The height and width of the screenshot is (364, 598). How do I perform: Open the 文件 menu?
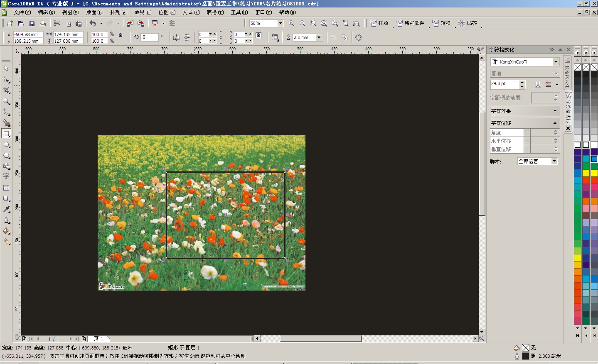point(22,12)
